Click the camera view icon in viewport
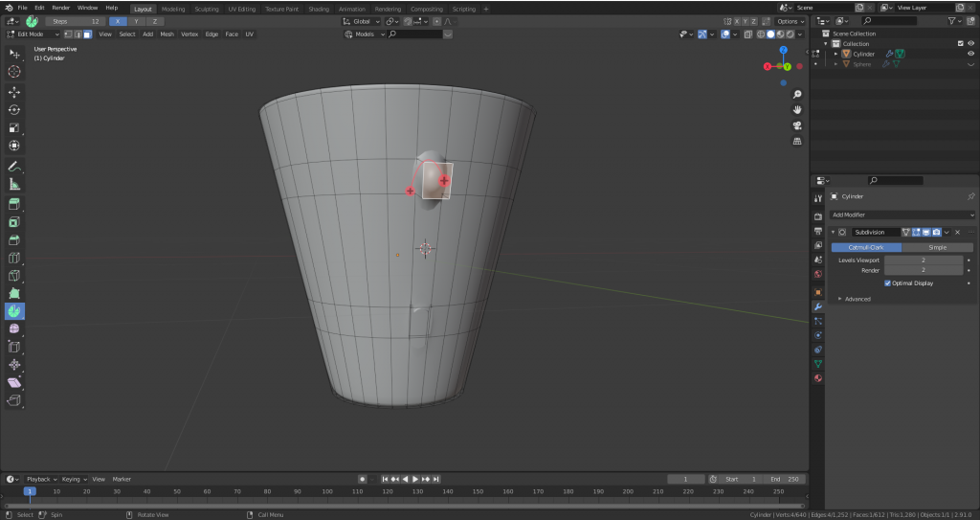This screenshot has height=520, width=980. tap(797, 125)
